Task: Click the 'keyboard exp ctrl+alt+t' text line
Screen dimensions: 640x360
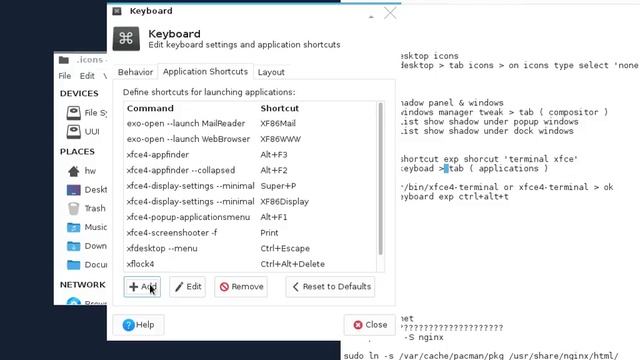Action: coord(455,197)
